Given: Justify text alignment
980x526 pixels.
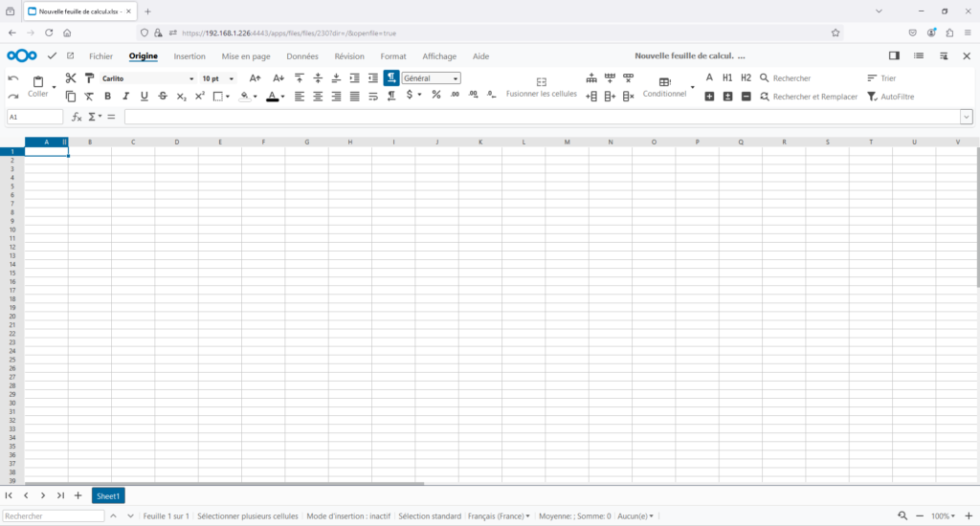Looking at the screenshot, I should (354, 97).
